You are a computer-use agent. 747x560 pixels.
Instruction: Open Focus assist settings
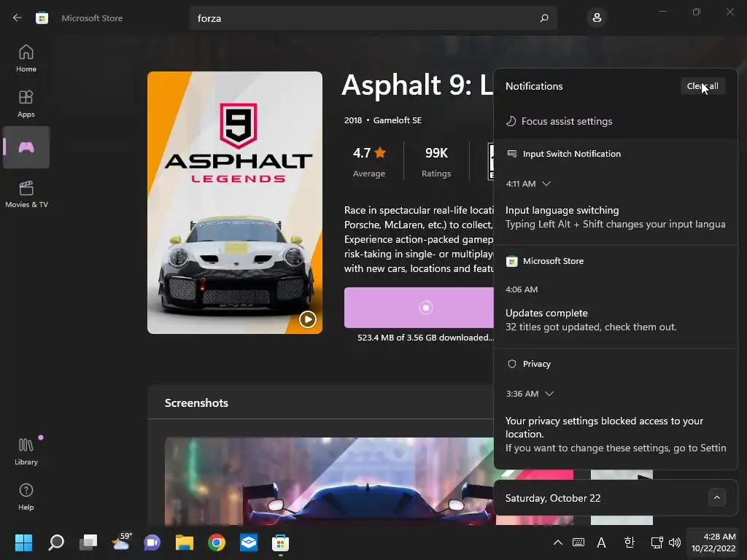click(558, 122)
